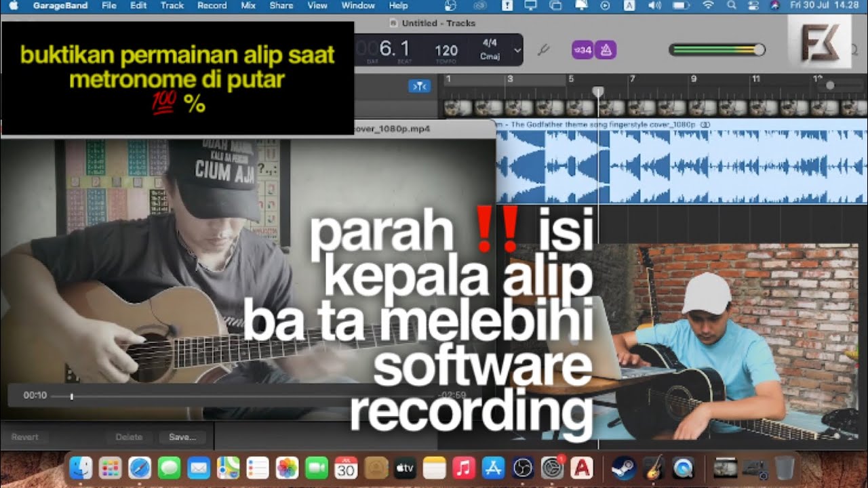This screenshot has height=488, width=868.
Task: Open Spotlight search in the menu bar
Action: point(730,5)
